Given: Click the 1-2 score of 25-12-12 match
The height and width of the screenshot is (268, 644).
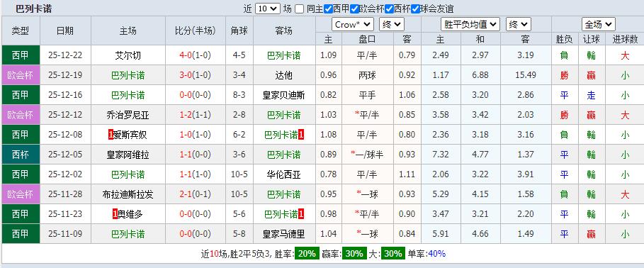Looking at the screenshot, I should [185, 115].
